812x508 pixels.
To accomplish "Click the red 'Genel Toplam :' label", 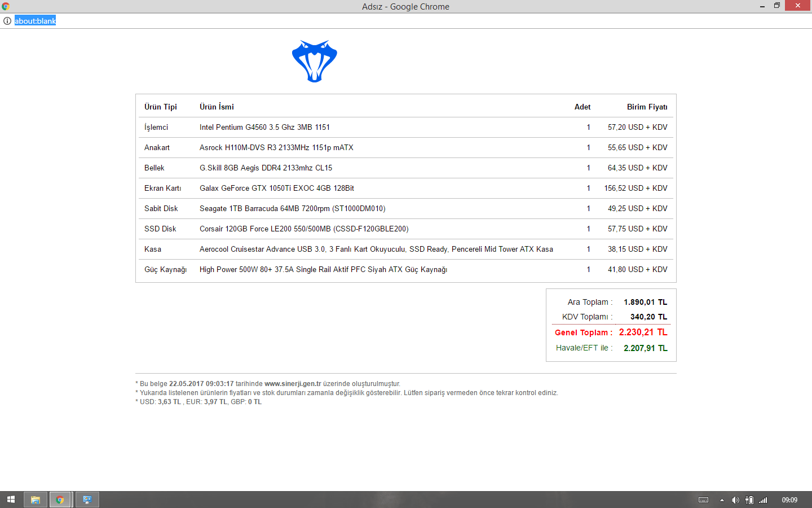I will (x=584, y=332).
